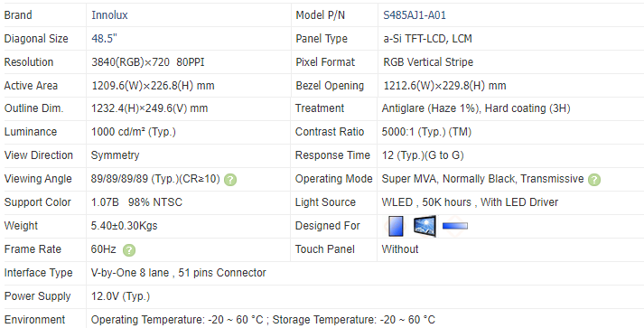Select the 3840(RGB)×720 resolution value

(131, 62)
